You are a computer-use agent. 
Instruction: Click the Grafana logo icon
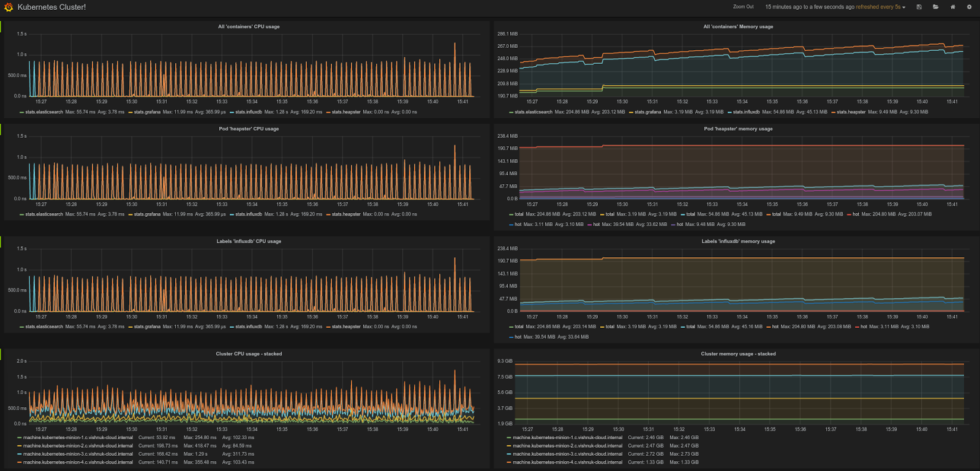[x=9, y=7]
